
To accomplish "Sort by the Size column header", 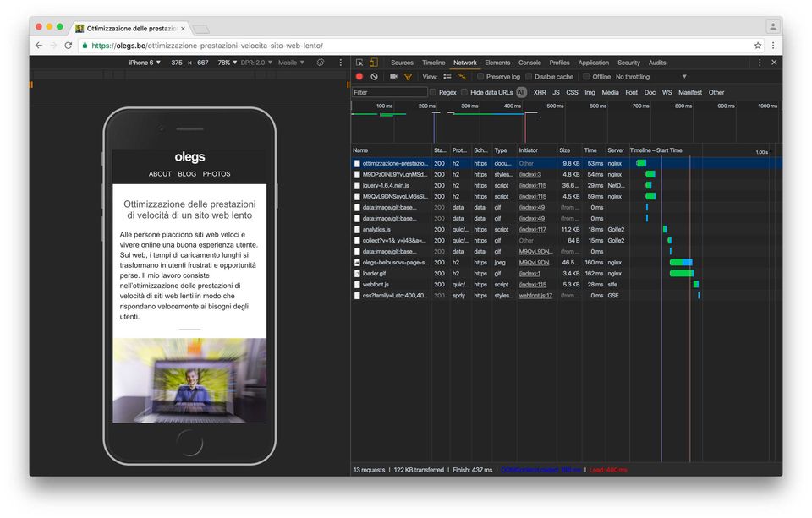I will pyautogui.click(x=568, y=150).
